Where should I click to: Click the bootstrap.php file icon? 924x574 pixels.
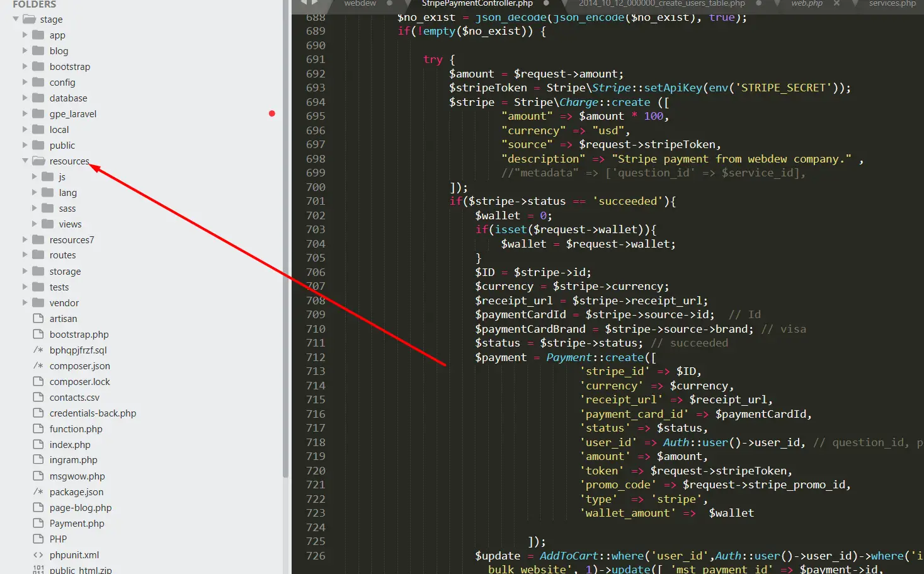[x=38, y=334]
